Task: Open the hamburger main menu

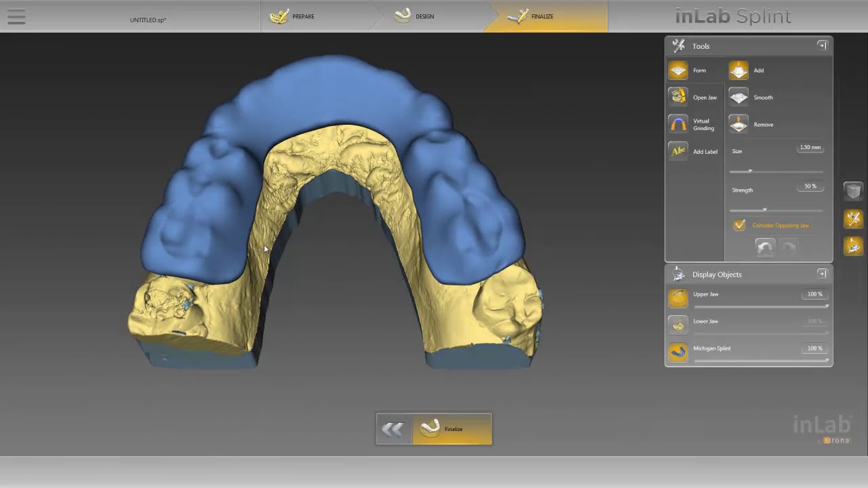Action: pyautogui.click(x=16, y=17)
